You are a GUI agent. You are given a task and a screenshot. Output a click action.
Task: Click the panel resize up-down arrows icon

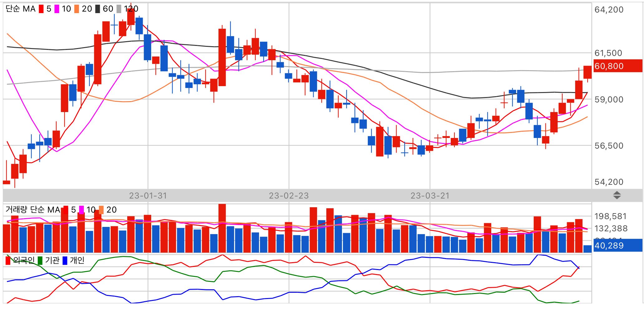coord(617,196)
